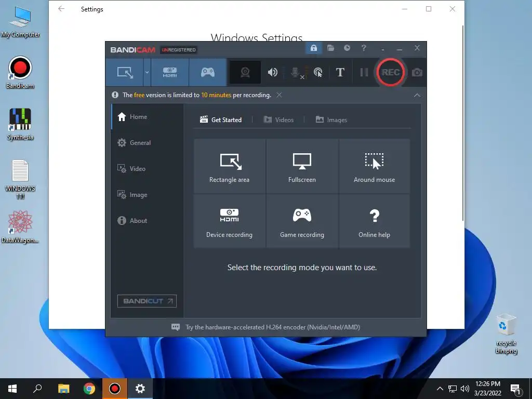Open the clock showing 12:26 PM
532x399 pixels.
tap(487, 389)
